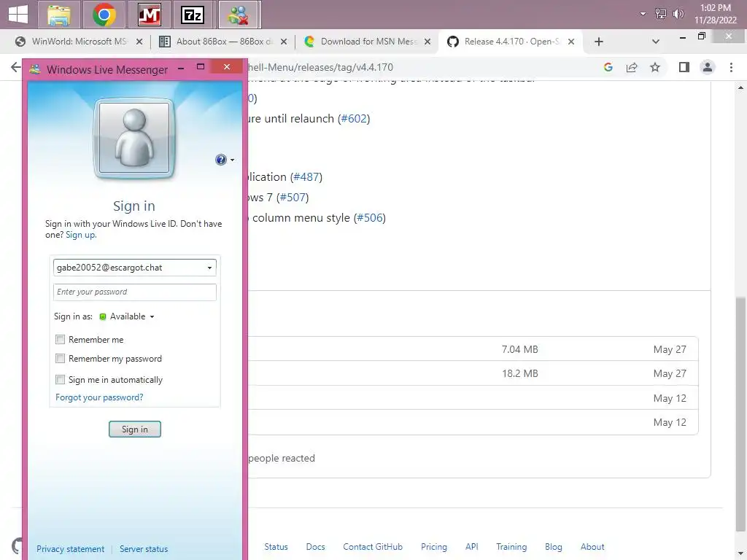Share this page from address bar
This screenshot has height=560, width=747.
(x=632, y=67)
